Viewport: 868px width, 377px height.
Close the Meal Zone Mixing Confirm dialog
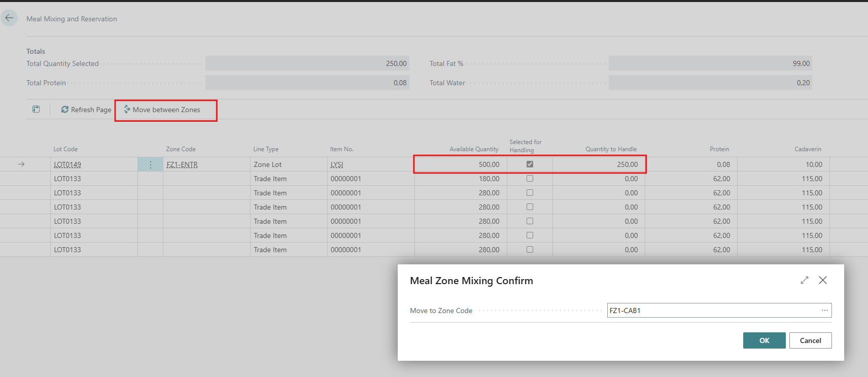pos(823,280)
